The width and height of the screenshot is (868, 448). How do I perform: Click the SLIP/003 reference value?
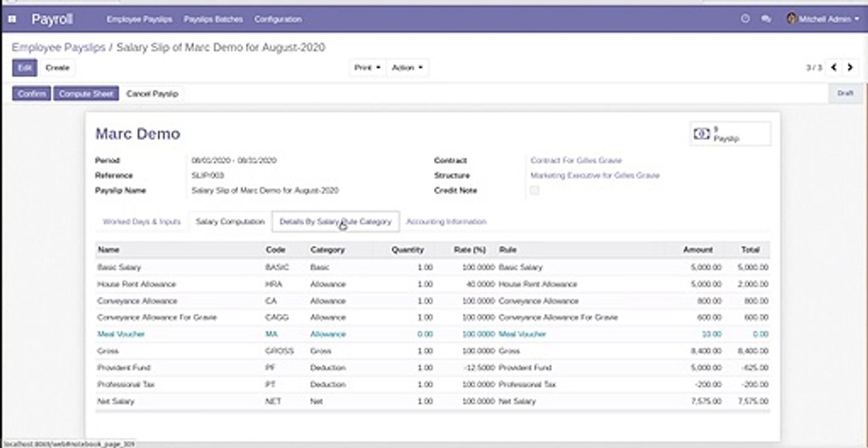(208, 175)
